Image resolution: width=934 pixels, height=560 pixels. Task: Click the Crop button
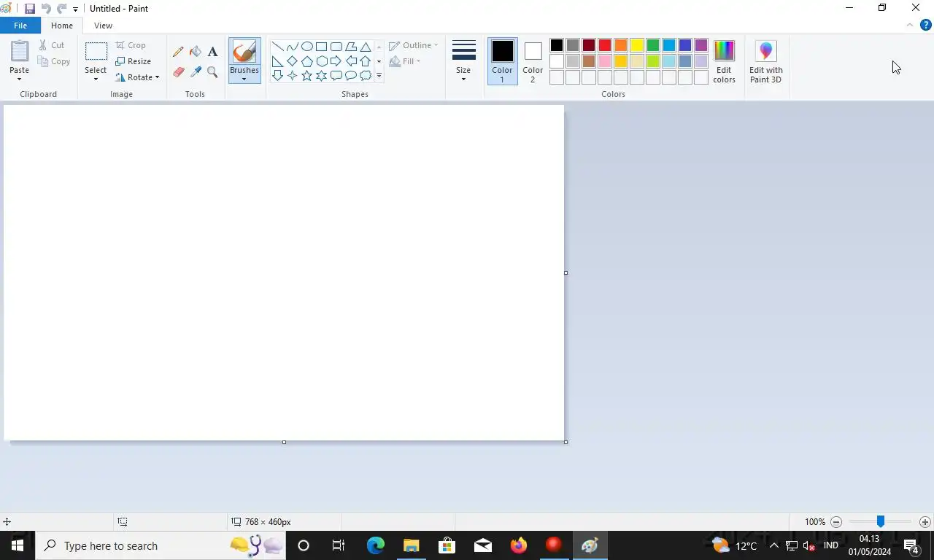click(131, 45)
